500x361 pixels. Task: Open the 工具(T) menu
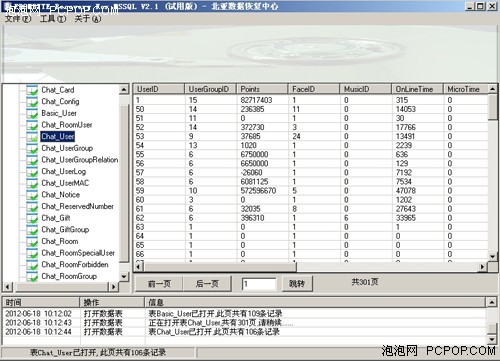click(53, 19)
